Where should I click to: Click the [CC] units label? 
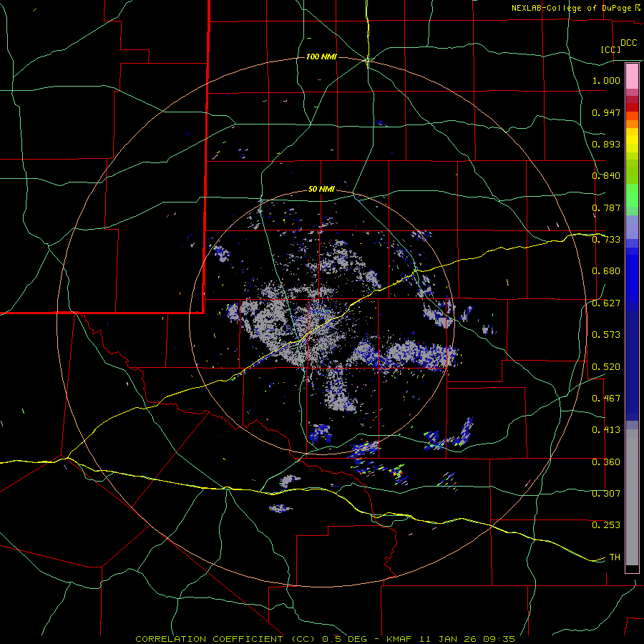click(x=611, y=49)
